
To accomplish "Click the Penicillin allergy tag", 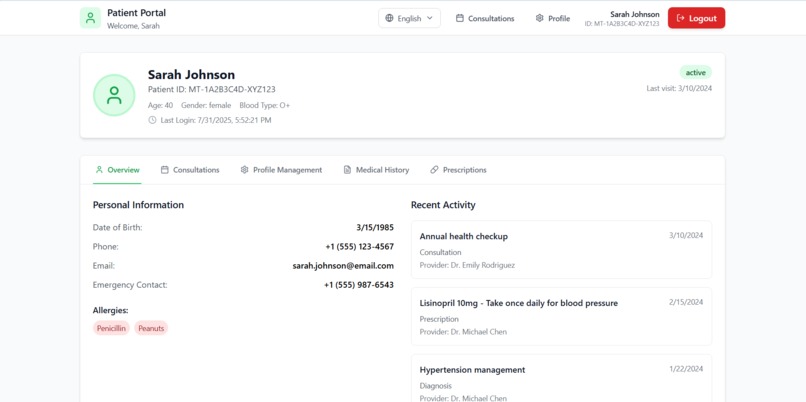I will pyautogui.click(x=111, y=328).
